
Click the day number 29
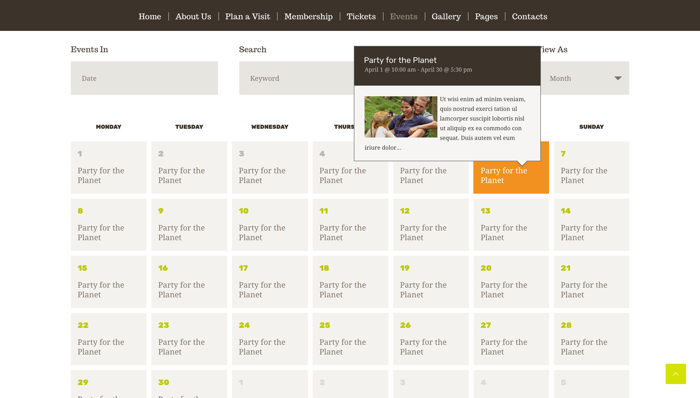coord(83,382)
